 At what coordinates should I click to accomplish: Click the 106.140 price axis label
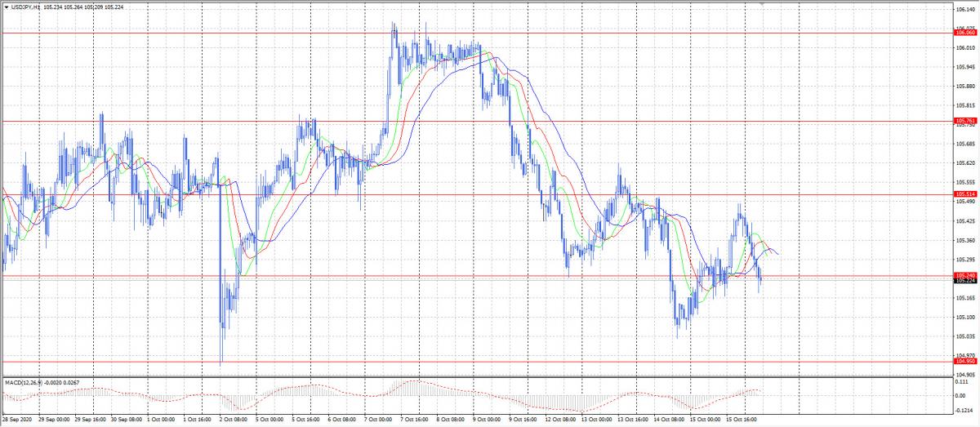point(965,10)
